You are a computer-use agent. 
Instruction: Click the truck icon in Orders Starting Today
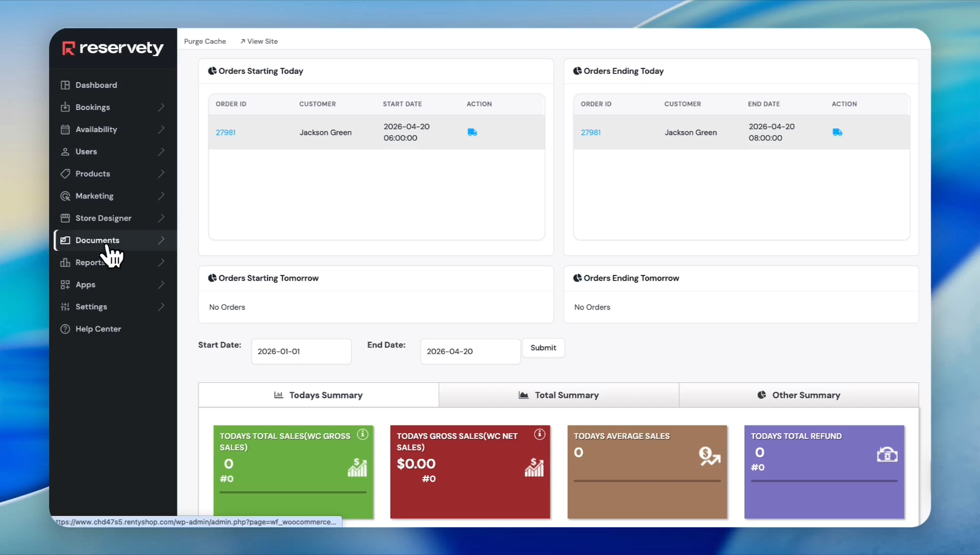pos(472,133)
